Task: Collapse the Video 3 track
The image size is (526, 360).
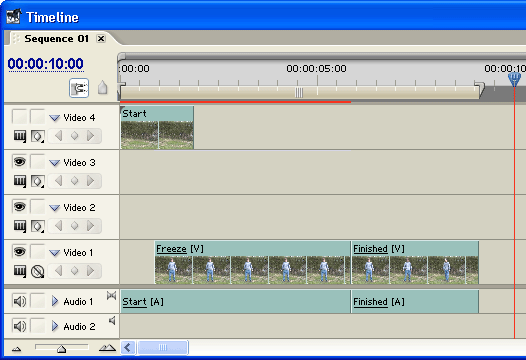Action: point(54,163)
